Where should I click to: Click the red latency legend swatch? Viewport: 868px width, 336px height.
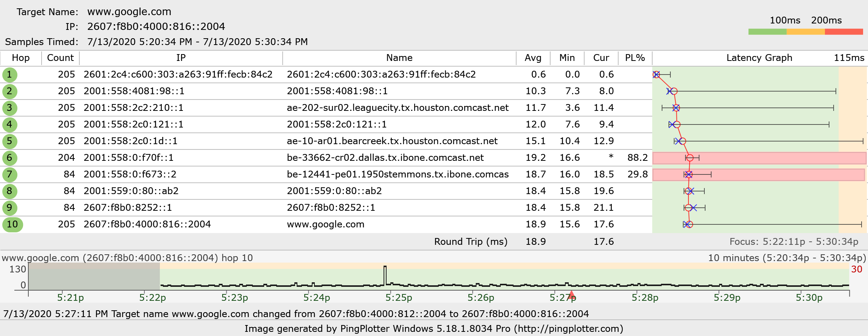tap(844, 32)
